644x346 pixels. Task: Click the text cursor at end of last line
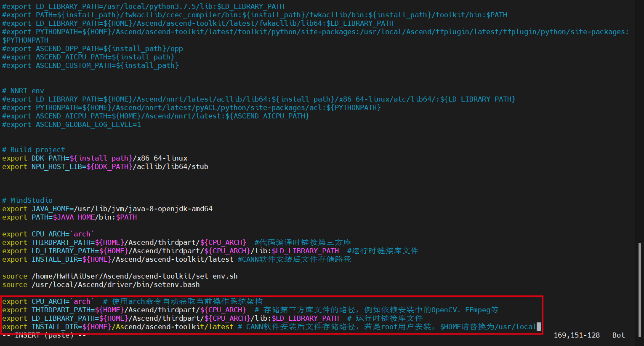(539, 327)
